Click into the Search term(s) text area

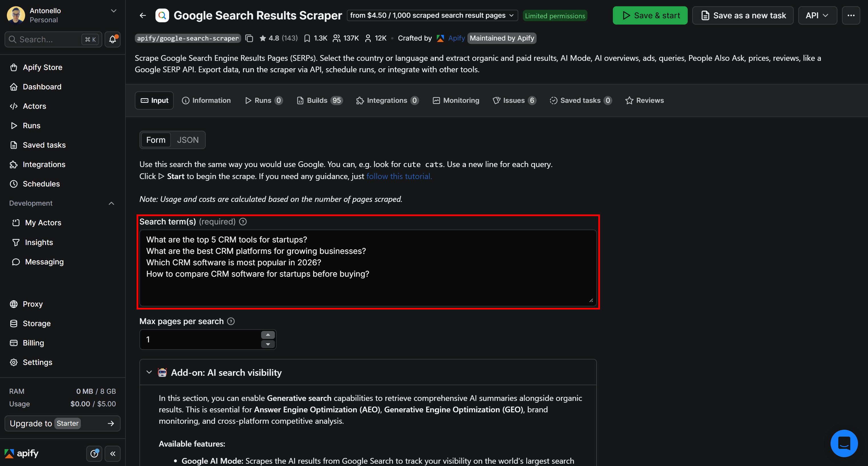click(368, 268)
